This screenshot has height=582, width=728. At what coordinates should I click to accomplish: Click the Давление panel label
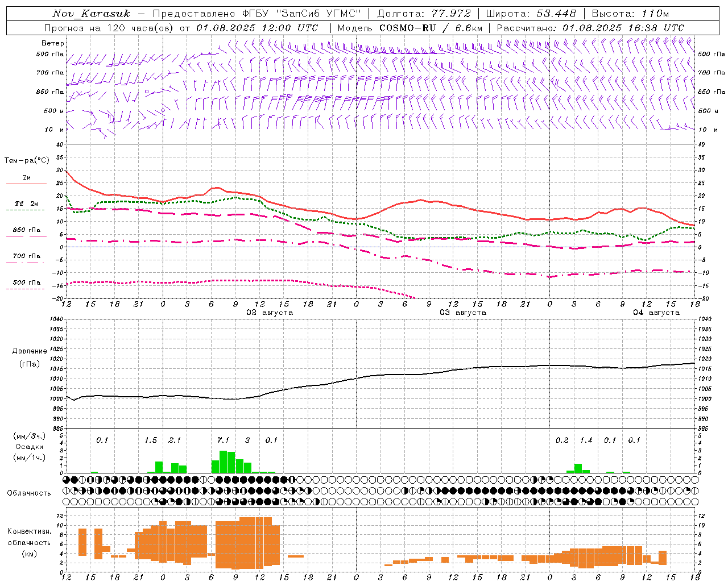click(x=30, y=351)
